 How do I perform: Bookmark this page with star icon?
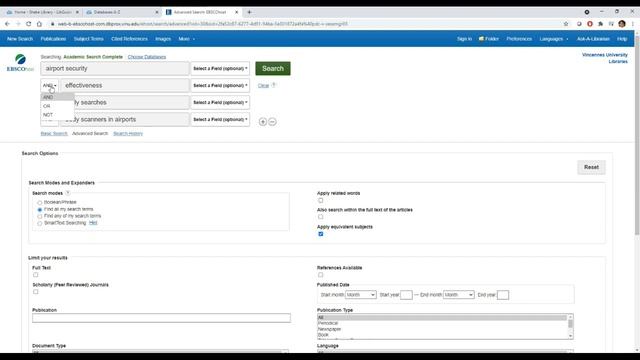566,24
